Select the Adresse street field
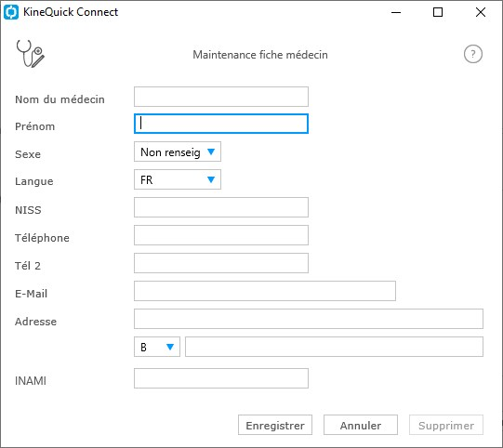503x448 pixels. [x=309, y=319]
